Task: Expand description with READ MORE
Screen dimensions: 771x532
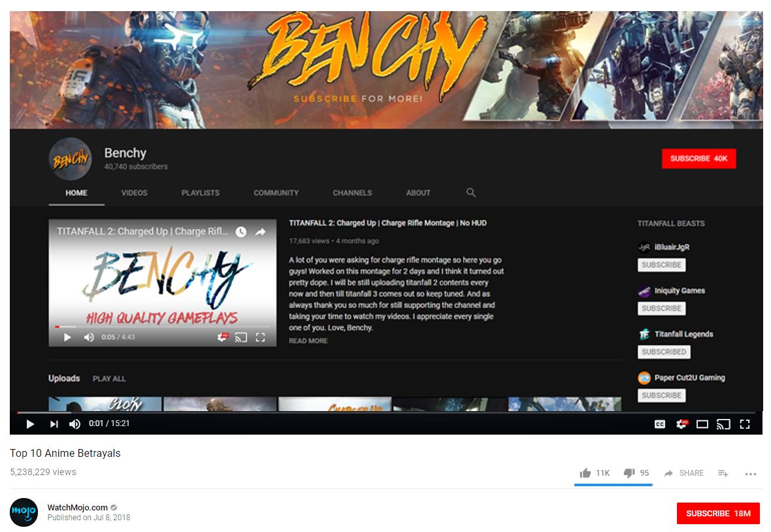Action: point(308,341)
